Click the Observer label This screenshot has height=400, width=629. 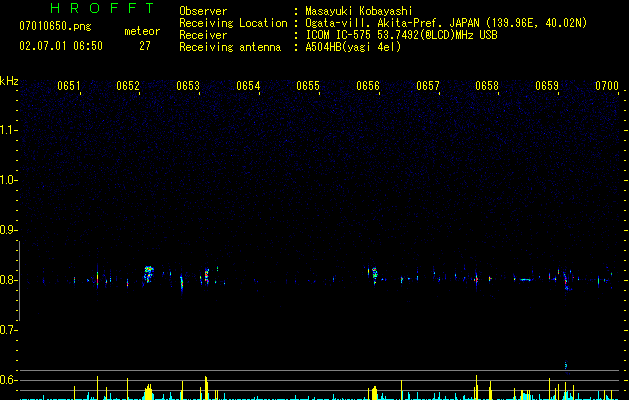pyautogui.click(x=203, y=11)
